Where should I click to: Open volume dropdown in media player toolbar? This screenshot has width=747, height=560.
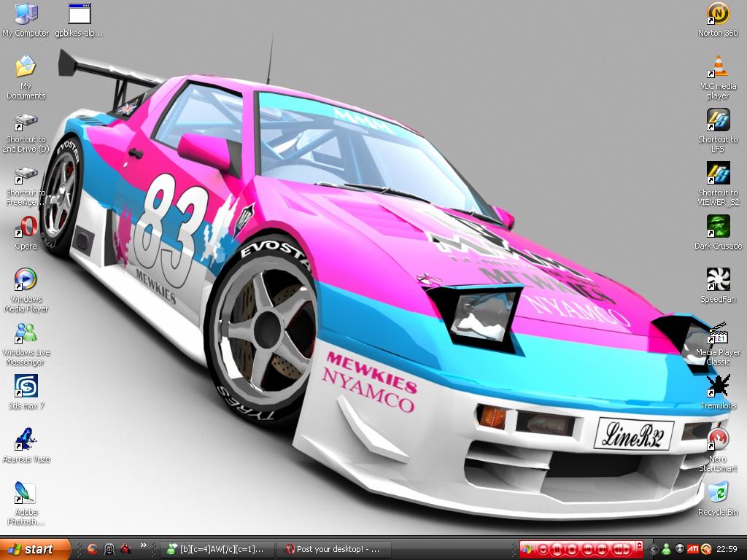[627, 549]
